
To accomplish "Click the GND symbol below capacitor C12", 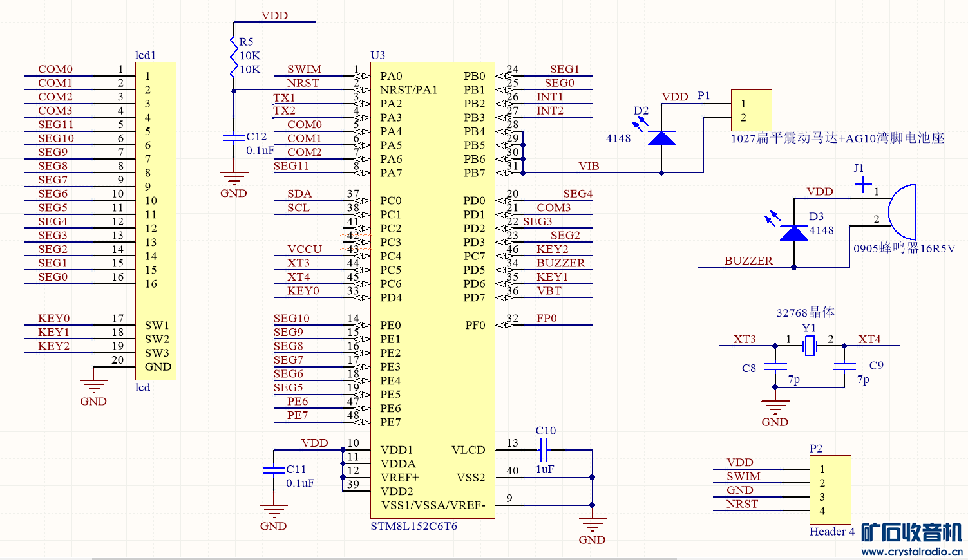I will pos(233,178).
